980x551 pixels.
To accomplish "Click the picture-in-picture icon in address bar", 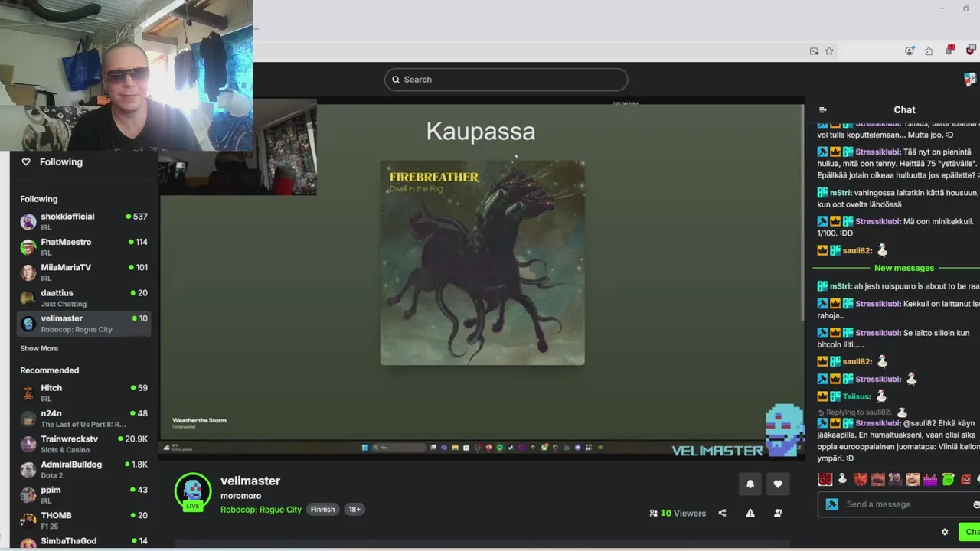I will pyautogui.click(x=814, y=51).
